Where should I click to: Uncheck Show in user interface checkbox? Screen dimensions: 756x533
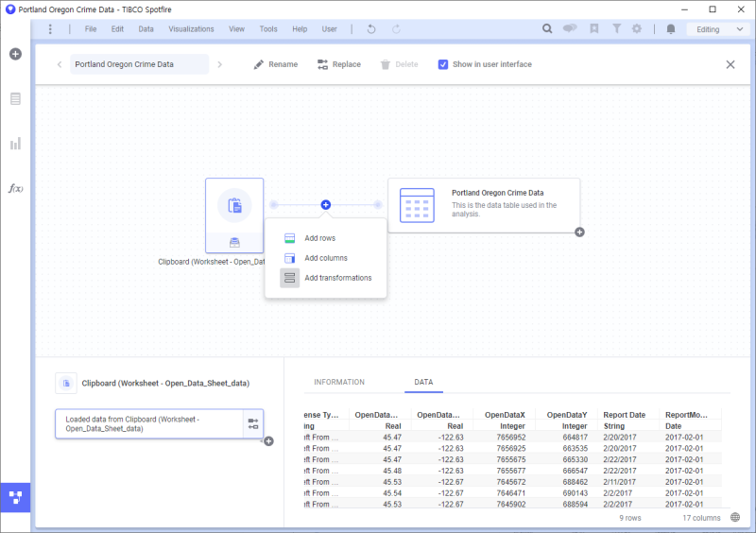pyautogui.click(x=443, y=64)
